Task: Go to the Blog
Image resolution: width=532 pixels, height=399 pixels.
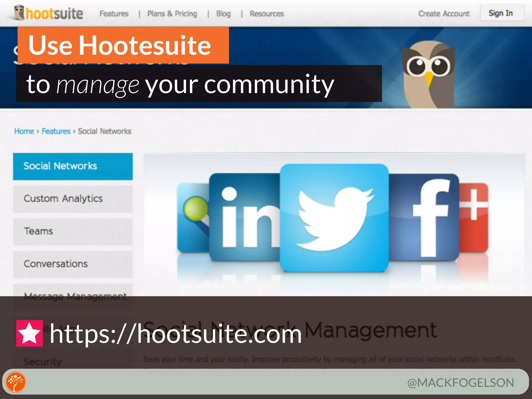Action: point(223,14)
